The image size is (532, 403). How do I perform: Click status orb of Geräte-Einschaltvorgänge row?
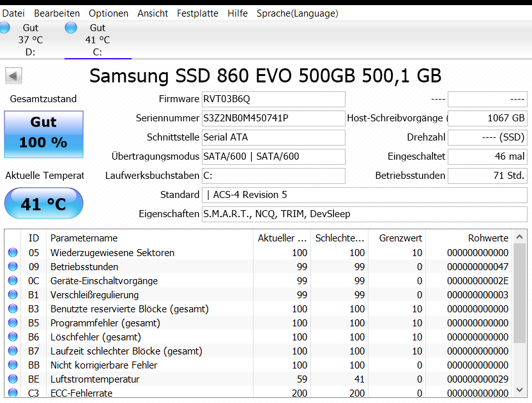tap(13, 280)
